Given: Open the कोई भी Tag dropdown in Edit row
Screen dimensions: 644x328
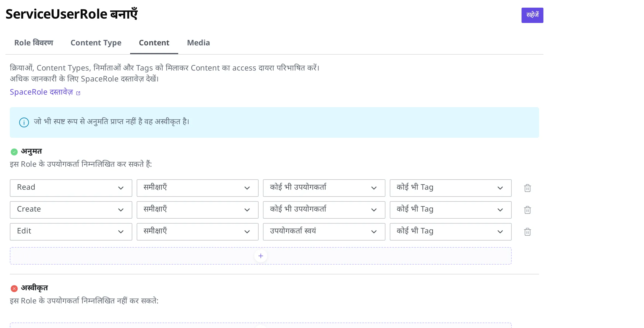Looking at the screenshot, I should coord(451,232).
